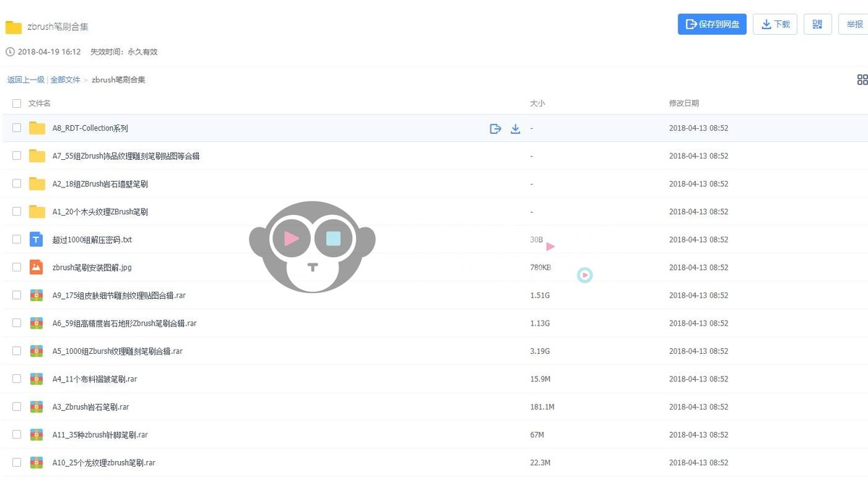
Task: Download the A8_RDT-Collection folder using its row icon
Action: pyautogui.click(x=516, y=129)
